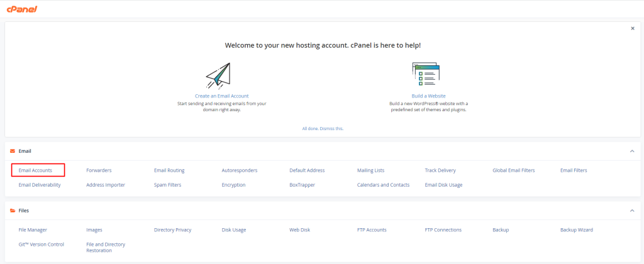Click the cPanel logo

tap(22, 9)
